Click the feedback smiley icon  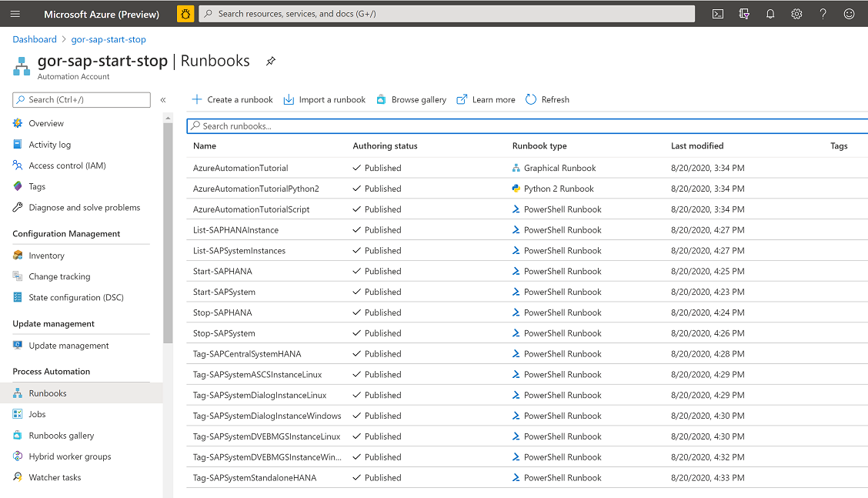click(x=850, y=14)
